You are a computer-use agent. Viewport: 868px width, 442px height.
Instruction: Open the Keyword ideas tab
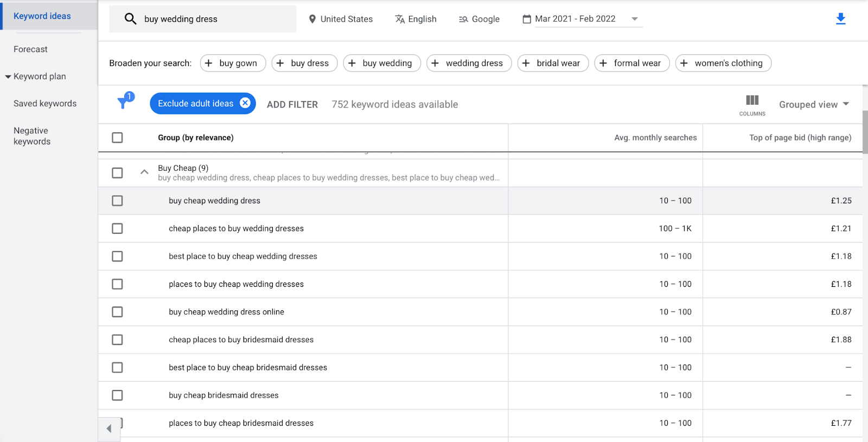click(x=42, y=16)
